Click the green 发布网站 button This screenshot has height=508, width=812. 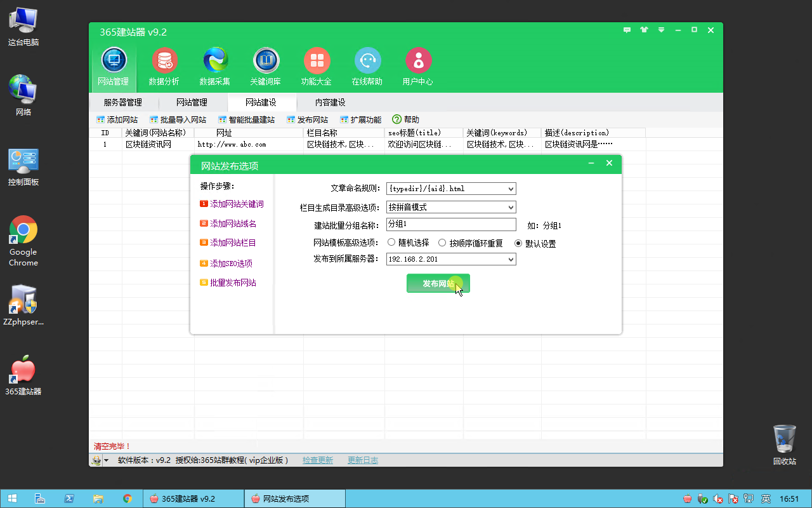(x=438, y=283)
